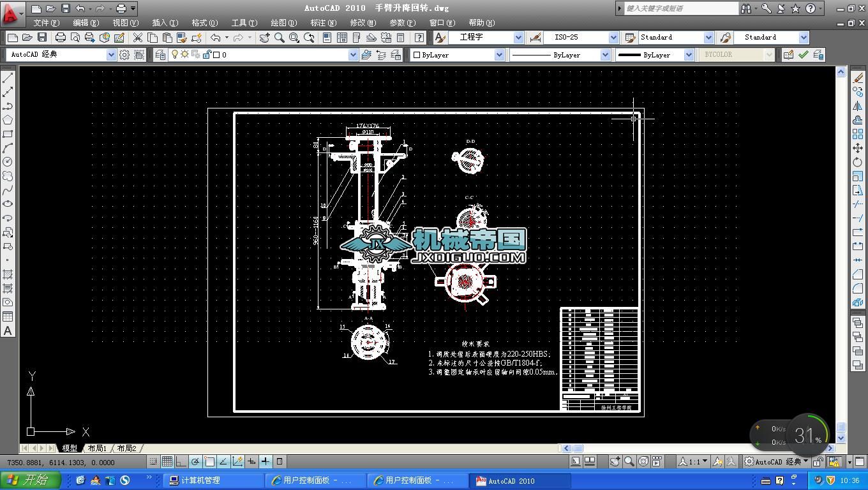Toggle Polar Tracking in status bar
The image size is (868, 490).
[195, 462]
